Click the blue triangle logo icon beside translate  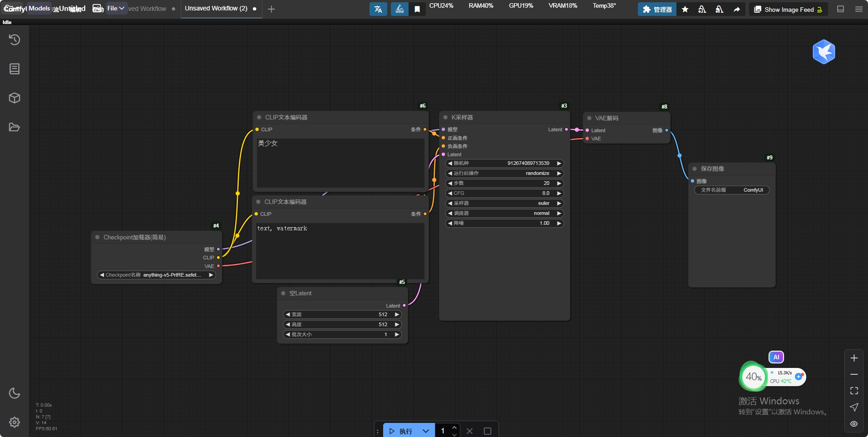click(399, 9)
